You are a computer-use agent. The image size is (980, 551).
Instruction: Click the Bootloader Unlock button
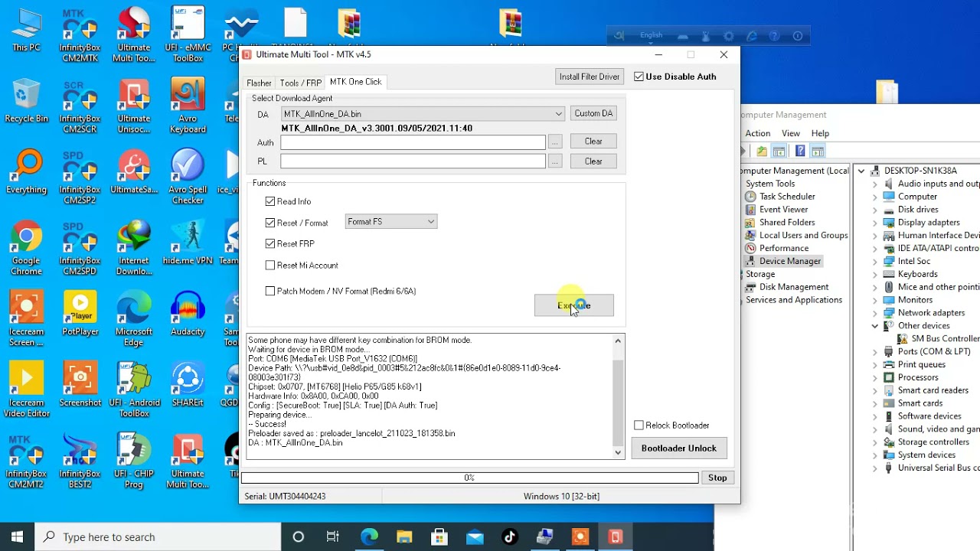pyautogui.click(x=679, y=448)
